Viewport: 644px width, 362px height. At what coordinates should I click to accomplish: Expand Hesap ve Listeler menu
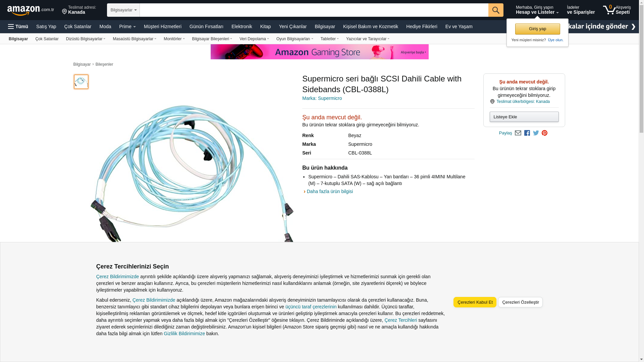537,10
